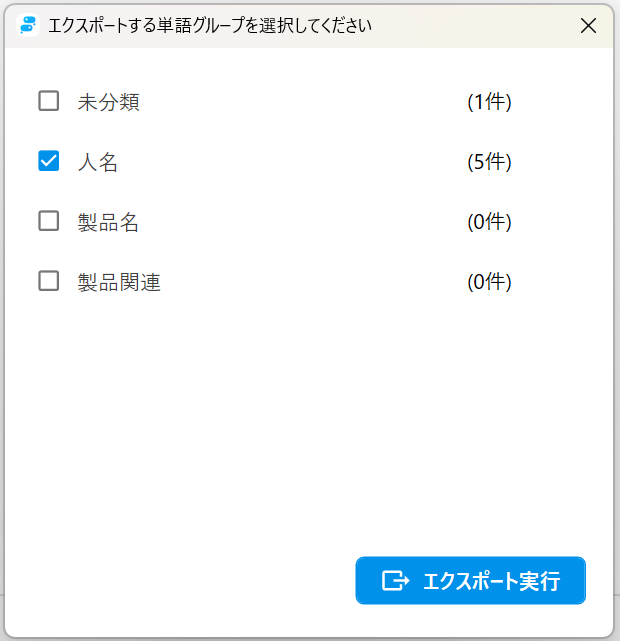The height and width of the screenshot is (641, 620).
Task: Click the (1件) count beside 未分類
Action: [x=489, y=102]
